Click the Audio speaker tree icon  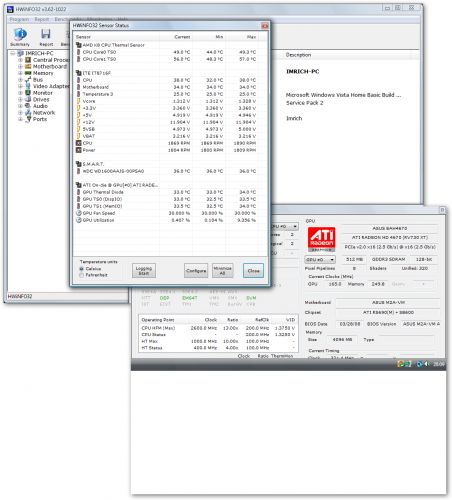click(x=28, y=106)
